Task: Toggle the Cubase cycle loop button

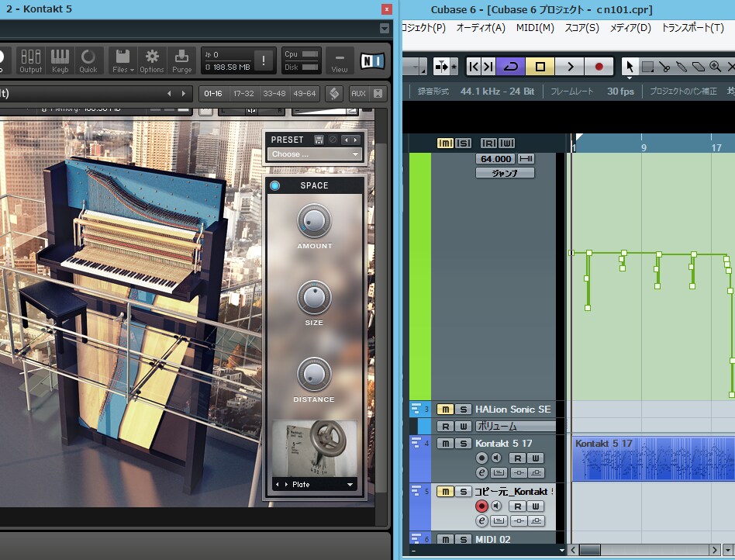Action: point(510,67)
